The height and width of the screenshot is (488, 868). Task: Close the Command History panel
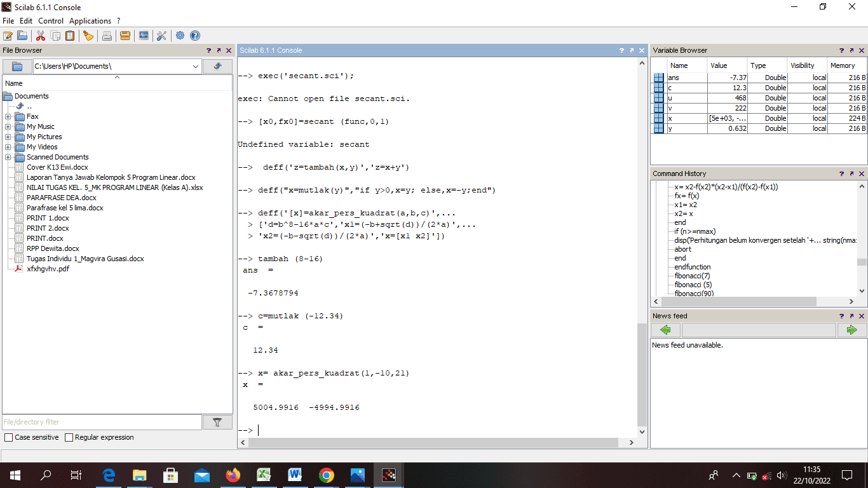point(862,173)
